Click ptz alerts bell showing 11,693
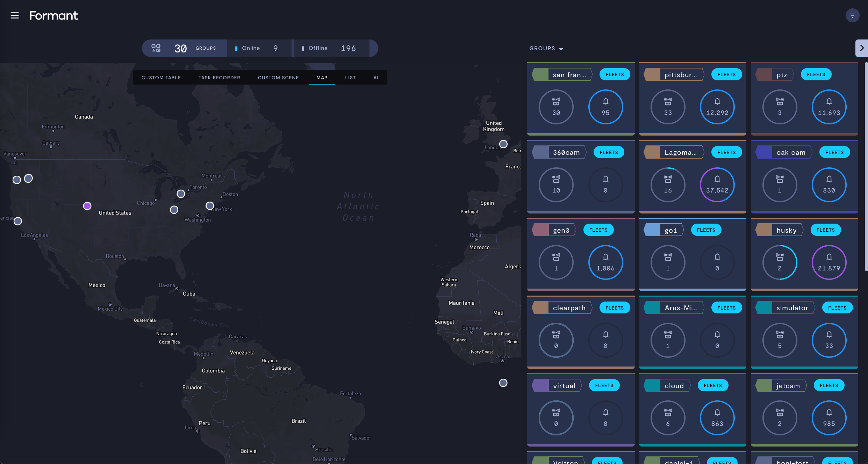This screenshot has height=464, width=868. click(829, 107)
